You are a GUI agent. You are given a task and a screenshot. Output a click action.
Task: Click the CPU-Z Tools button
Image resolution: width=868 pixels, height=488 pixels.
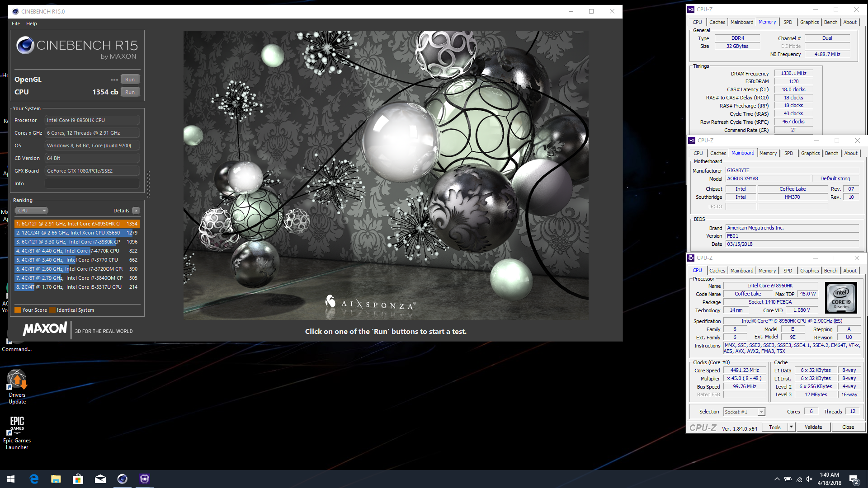click(x=775, y=427)
